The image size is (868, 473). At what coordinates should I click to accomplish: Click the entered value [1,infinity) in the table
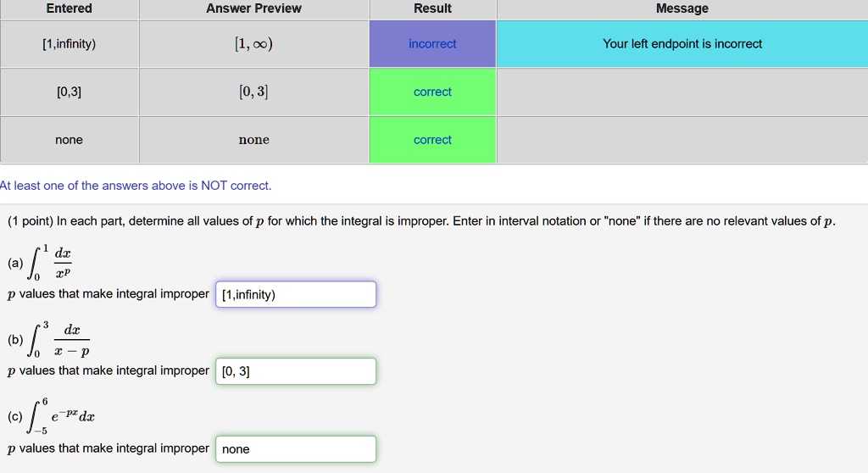(x=69, y=44)
